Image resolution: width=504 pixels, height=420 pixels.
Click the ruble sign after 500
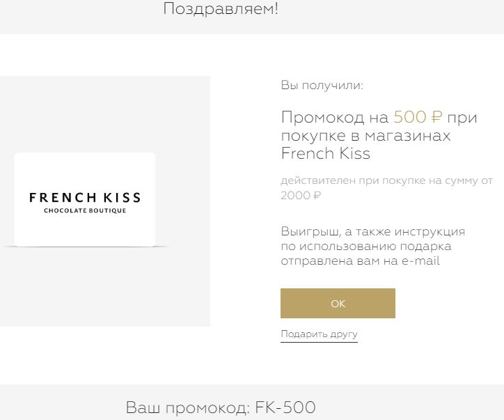436,117
